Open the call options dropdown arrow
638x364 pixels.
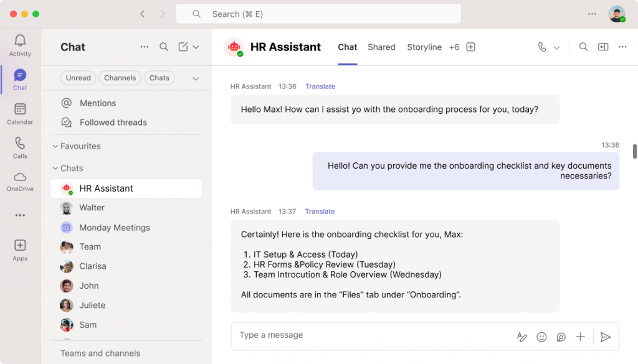(x=558, y=47)
